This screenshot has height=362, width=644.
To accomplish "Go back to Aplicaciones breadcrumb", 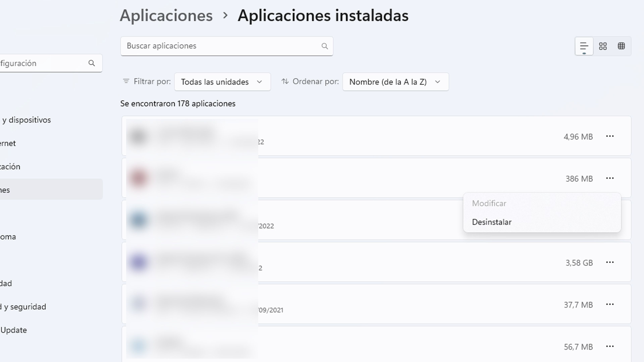I will point(166,16).
